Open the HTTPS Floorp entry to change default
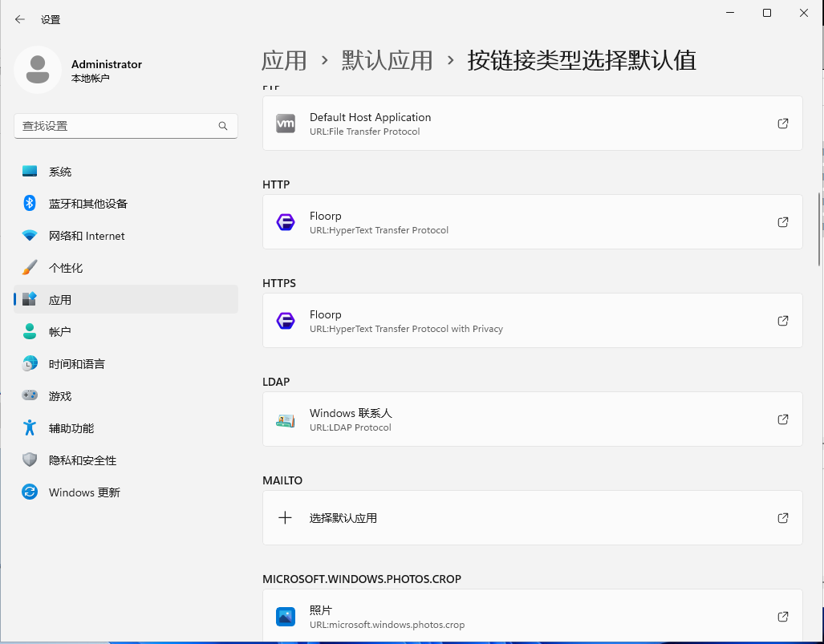The width and height of the screenshot is (824, 644). tap(532, 320)
